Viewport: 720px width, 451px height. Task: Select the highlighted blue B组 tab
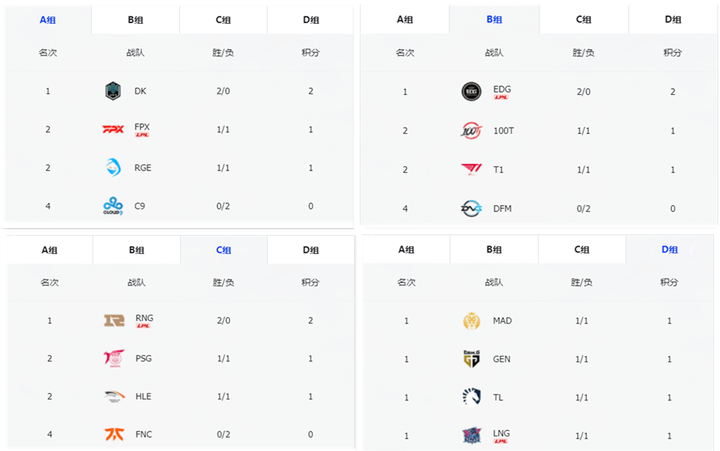(x=494, y=19)
